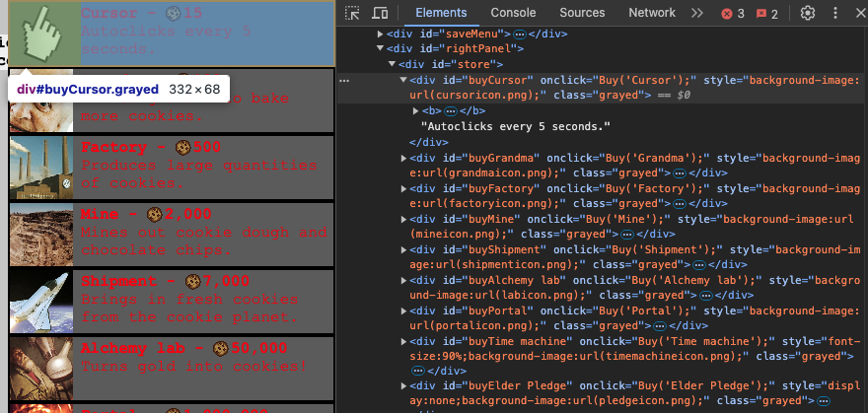Switch to the Console tab
868x413 pixels.
tap(513, 13)
